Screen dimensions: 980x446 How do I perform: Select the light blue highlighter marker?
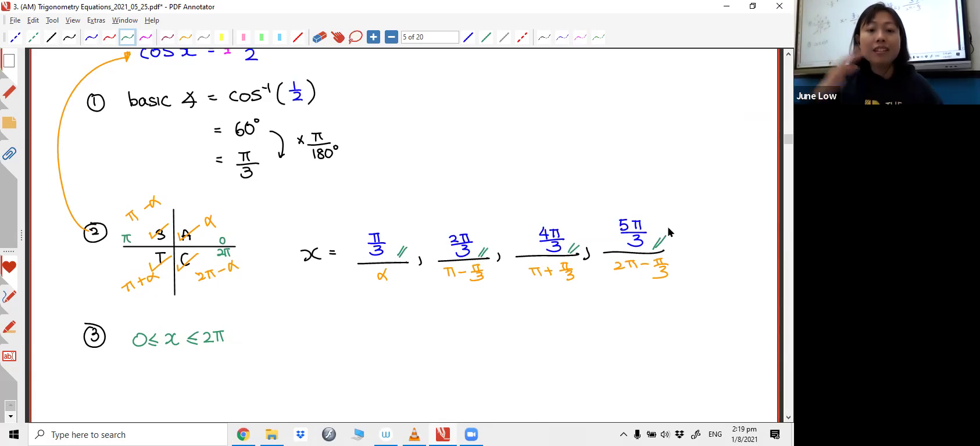pos(280,37)
